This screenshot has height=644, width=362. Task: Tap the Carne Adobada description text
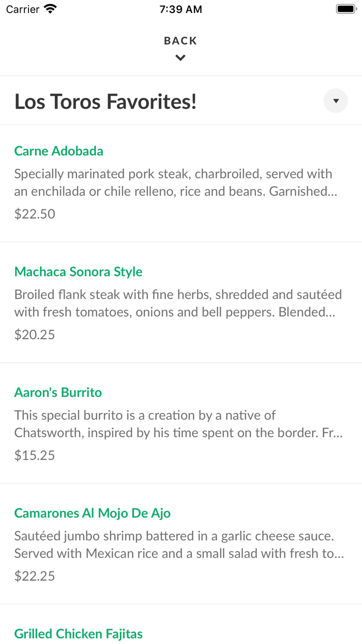176,183
